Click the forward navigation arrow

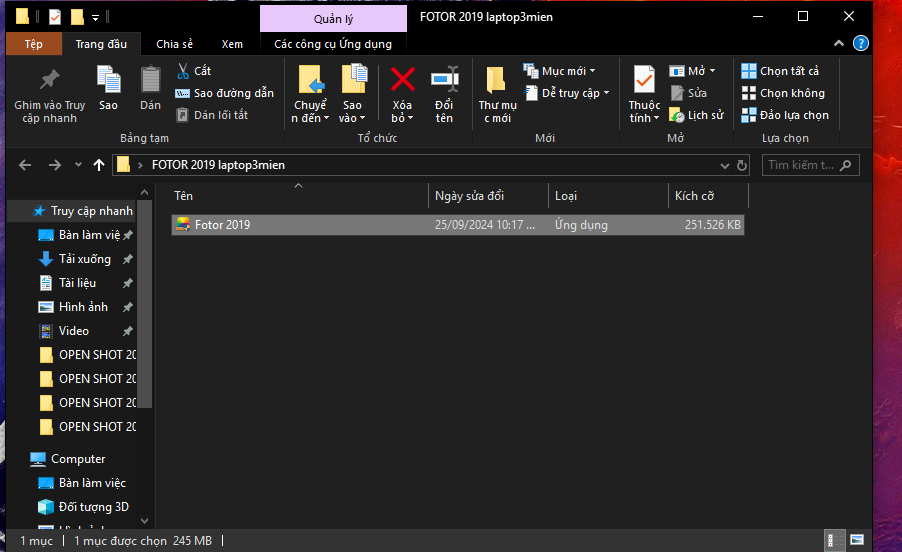tap(55, 166)
